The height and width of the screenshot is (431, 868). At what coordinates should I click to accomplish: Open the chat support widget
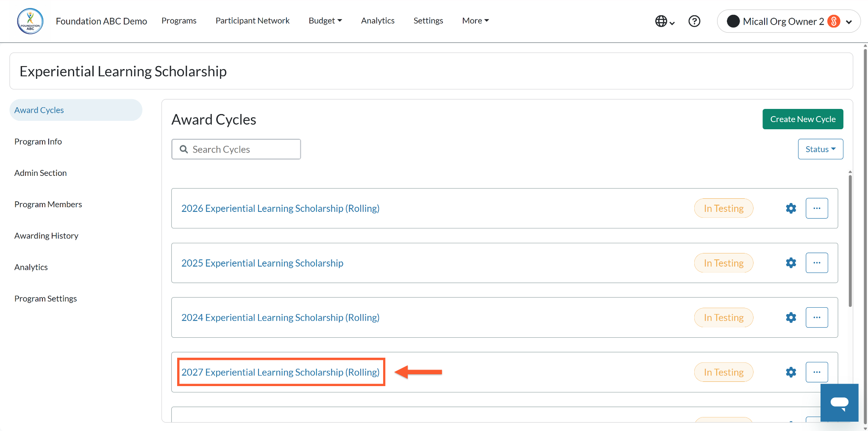(839, 403)
